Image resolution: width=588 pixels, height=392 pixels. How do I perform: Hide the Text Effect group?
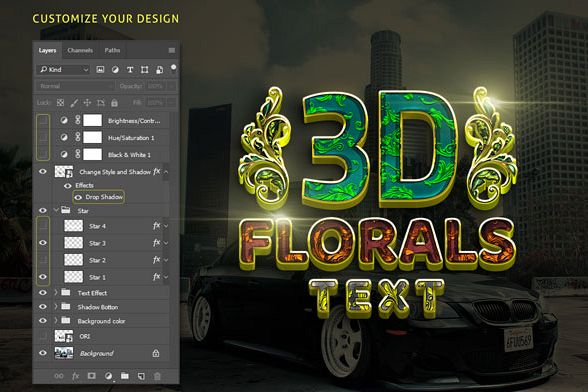click(x=43, y=293)
